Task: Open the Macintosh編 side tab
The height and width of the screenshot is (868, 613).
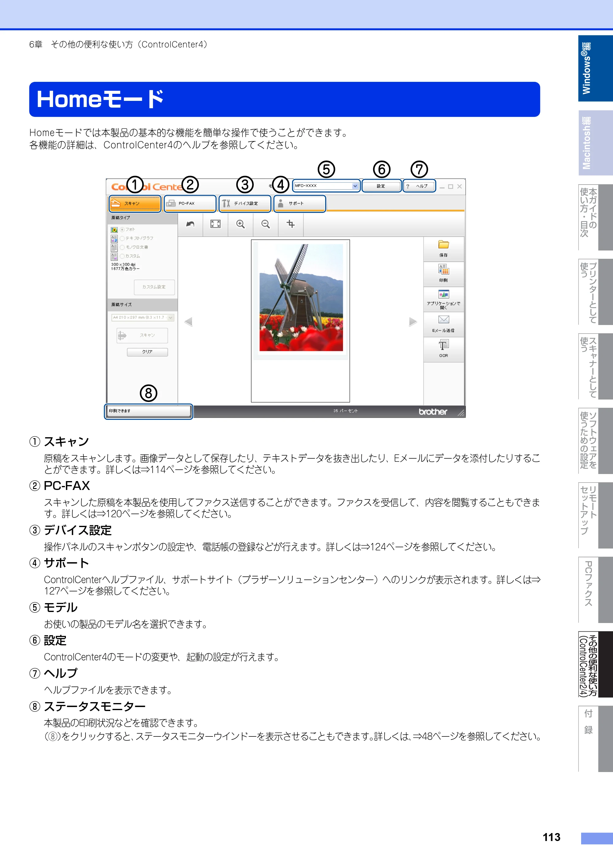Action: (x=595, y=143)
